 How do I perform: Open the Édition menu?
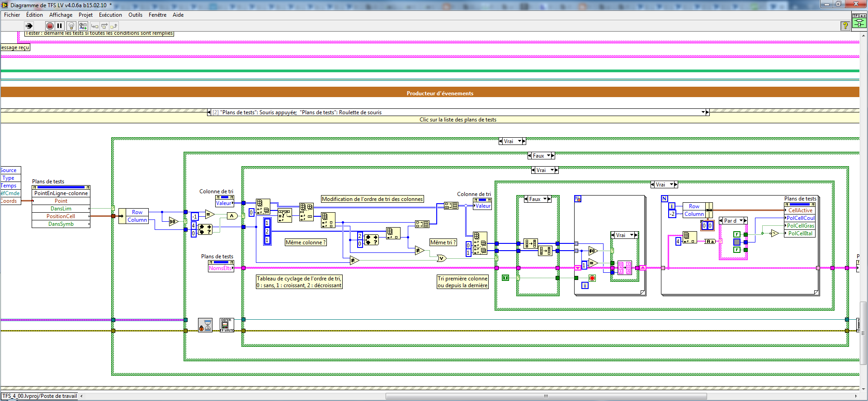(x=34, y=15)
